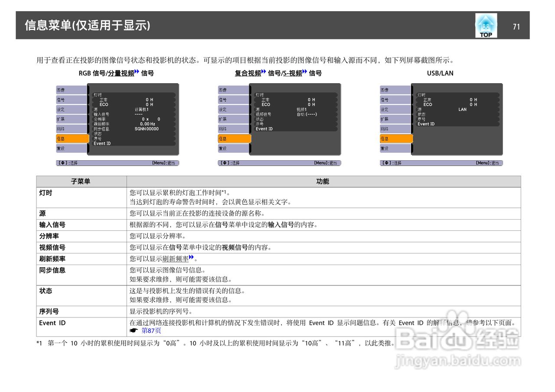Image resolution: width=555 pixels, height=392 pixels.
Task: Select orange 信息 tab in USB/LAN screenshot
Action: click(396, 139)
